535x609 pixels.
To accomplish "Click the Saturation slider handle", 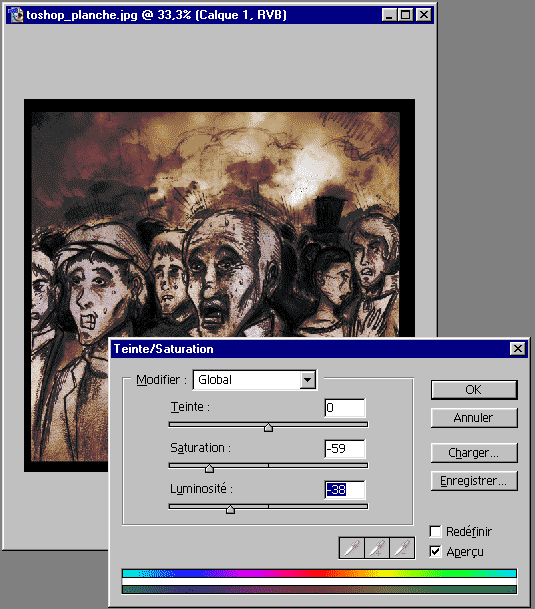I will pyautogui.click(x=209, y=468).
